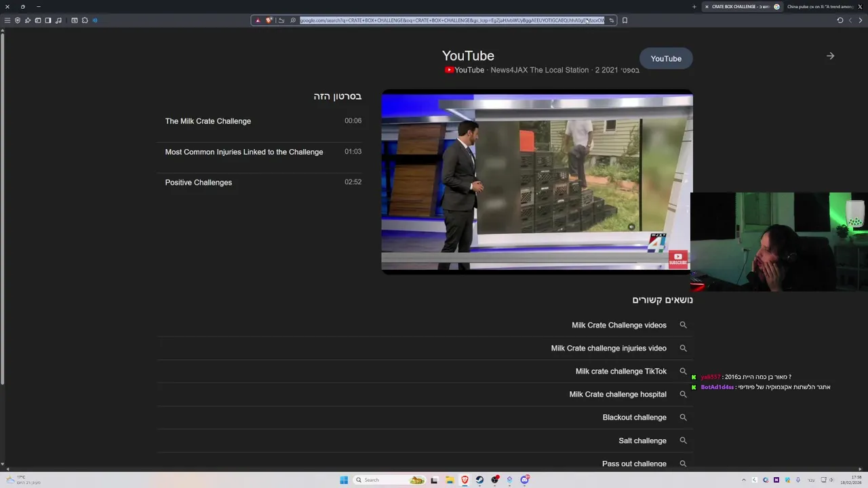Expand the system tray hidden icons chevron
868x488 pixels.
(745, 480)
